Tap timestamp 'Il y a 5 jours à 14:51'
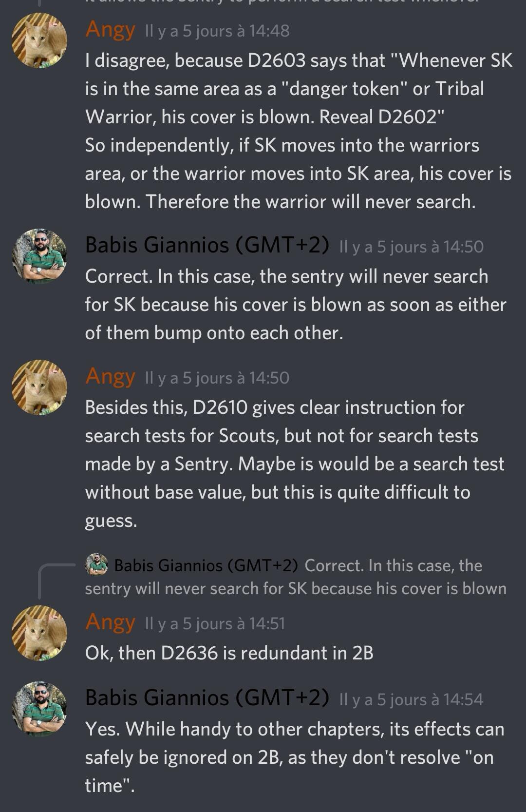Viewport: 526px width, 812px height. (215, 624)
